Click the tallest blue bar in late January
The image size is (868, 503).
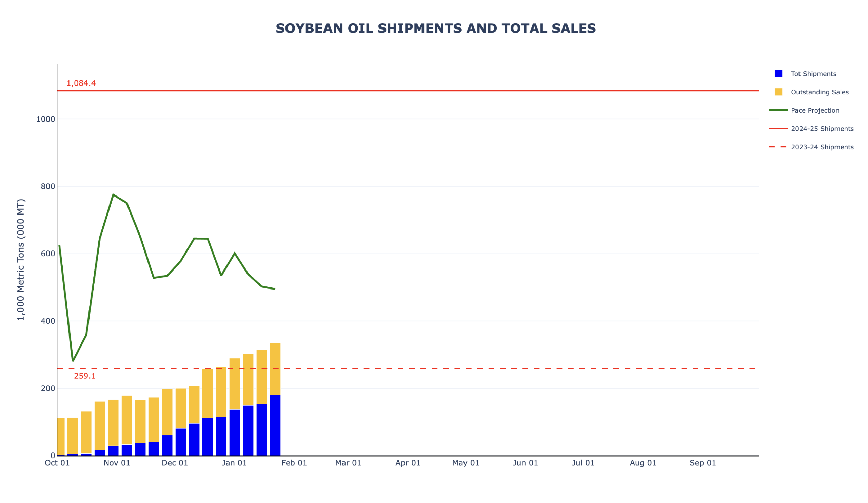click(275, 426)
